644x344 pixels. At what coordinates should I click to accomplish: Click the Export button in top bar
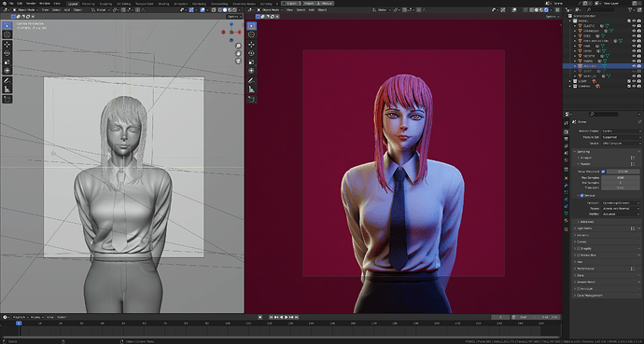[x=291, y=4]
